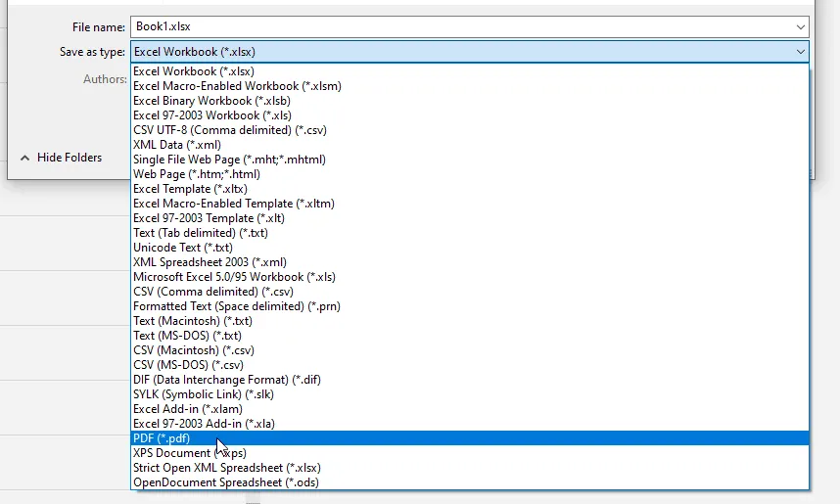The height and width of the screenshot is (504, 840).
Task: Select Excel Template (*.xltx)
Action: tap(469, 189)
